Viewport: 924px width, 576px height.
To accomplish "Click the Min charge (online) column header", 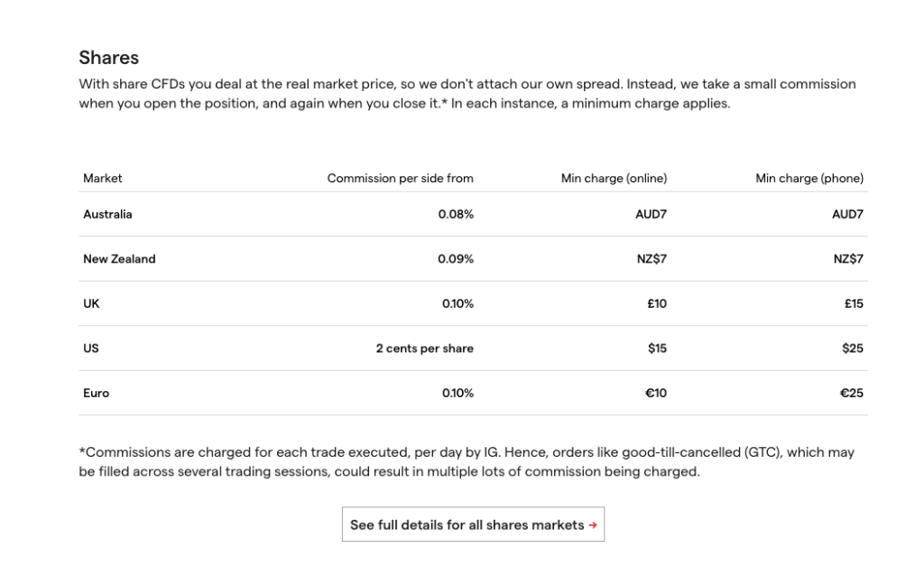I will coord(614,178).
